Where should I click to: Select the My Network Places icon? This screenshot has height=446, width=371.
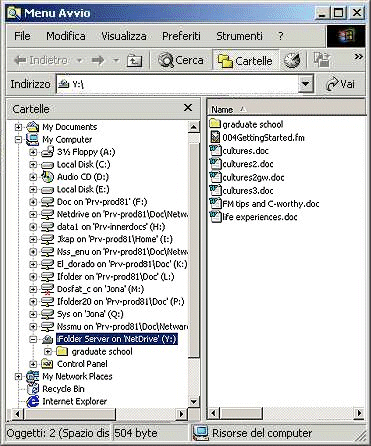click(x=33, y=377)
